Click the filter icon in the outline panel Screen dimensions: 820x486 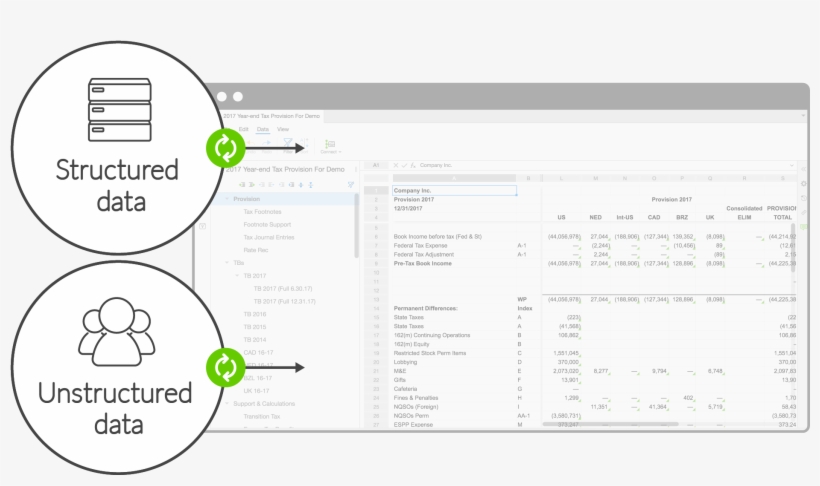pos(351,184)
